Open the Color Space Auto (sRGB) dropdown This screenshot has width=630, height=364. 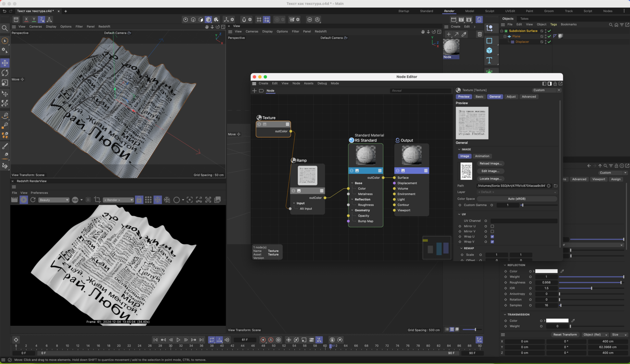tap(516, 199)
